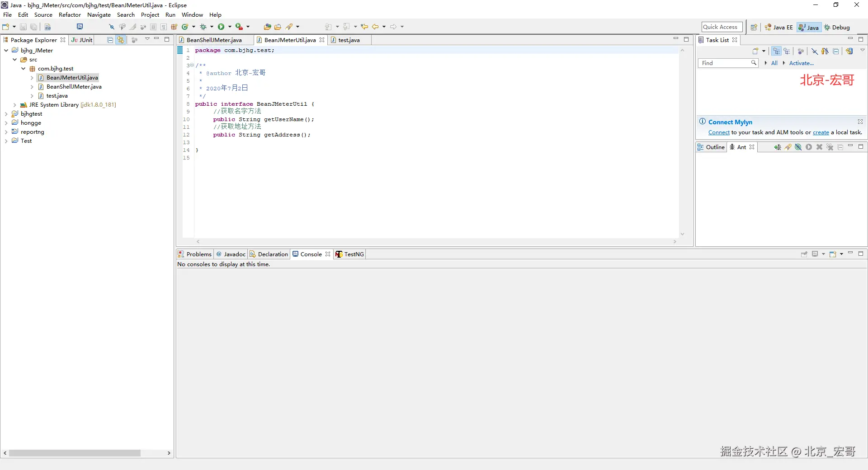Toggle Hide Internal Targets in Ant view
This screenshot has width=868, height=470.
click(x=798, y=147)
